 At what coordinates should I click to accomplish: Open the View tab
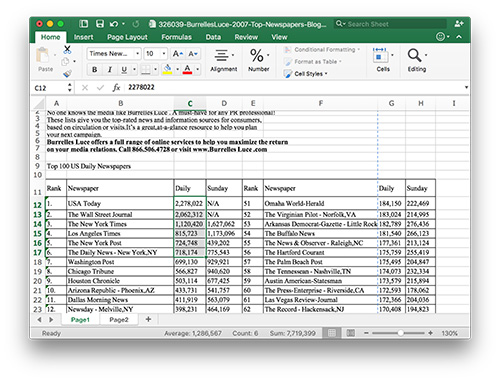click(279, 37)
